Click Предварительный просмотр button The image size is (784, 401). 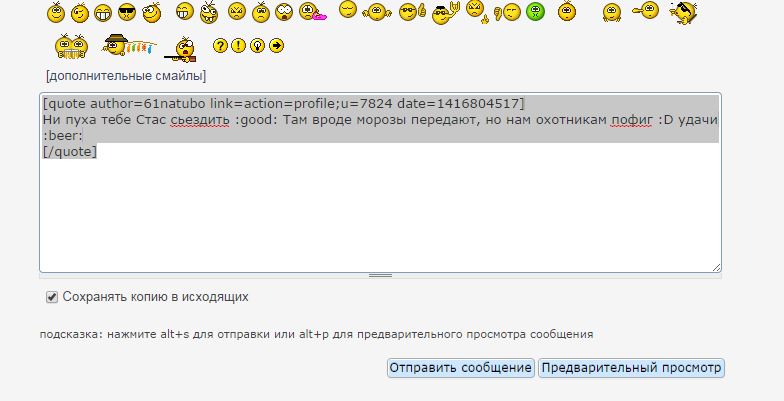(x=631, y=368)
